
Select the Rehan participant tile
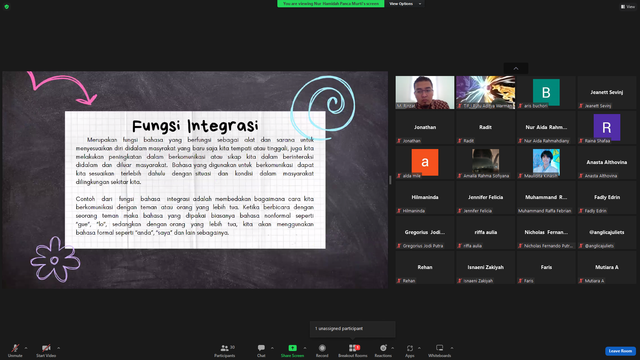click(x=424, y=268)
